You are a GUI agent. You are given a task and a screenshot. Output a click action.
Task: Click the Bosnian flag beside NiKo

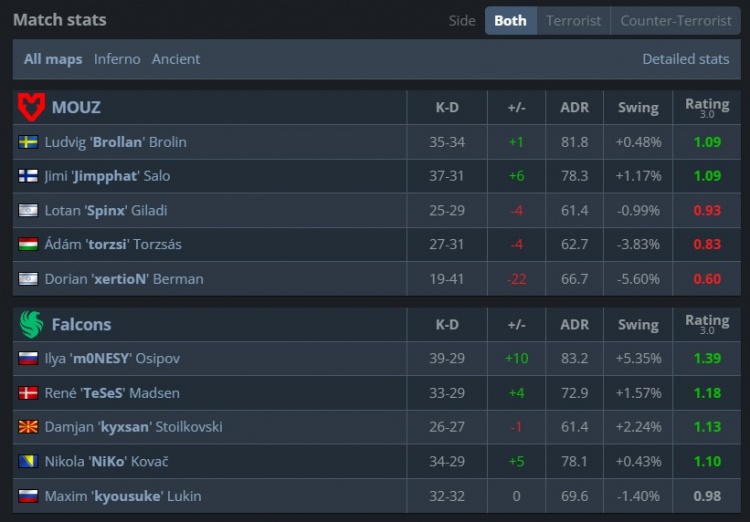tap(28, 461)
